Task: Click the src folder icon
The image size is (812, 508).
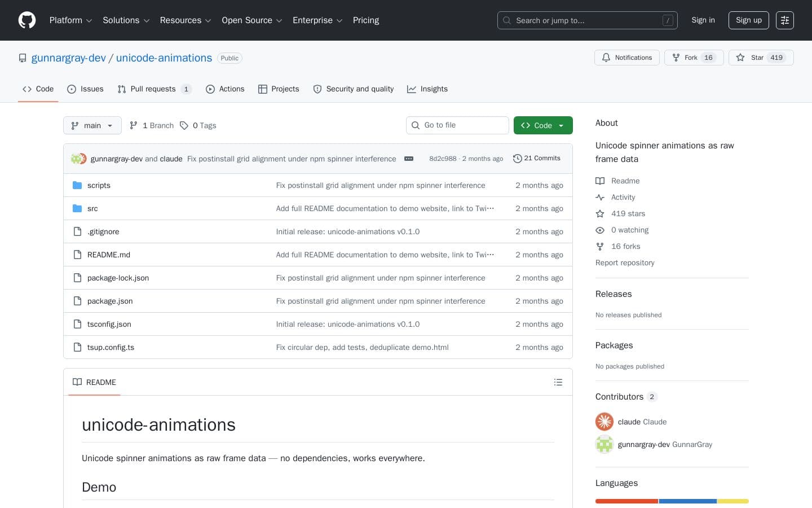Action: pyautogui.click(x=77, y=208)
